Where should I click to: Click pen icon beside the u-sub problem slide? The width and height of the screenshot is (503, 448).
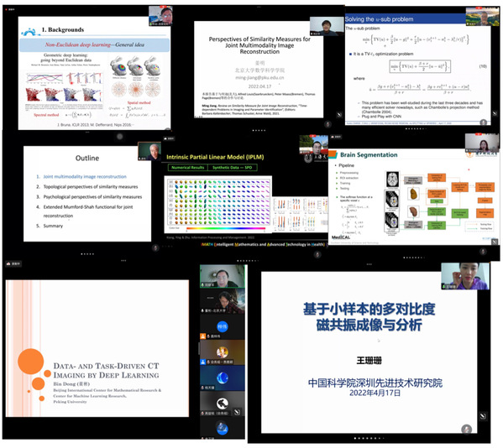[495, 113]
